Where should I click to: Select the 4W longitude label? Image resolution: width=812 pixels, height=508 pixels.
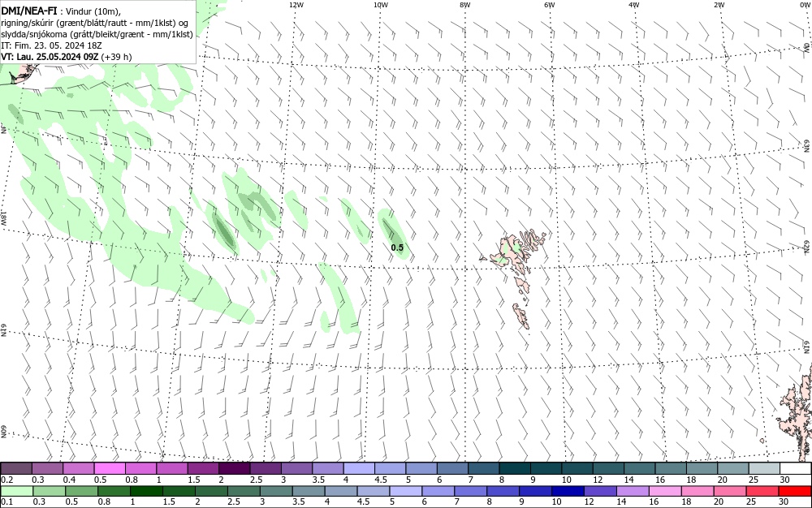634,5
